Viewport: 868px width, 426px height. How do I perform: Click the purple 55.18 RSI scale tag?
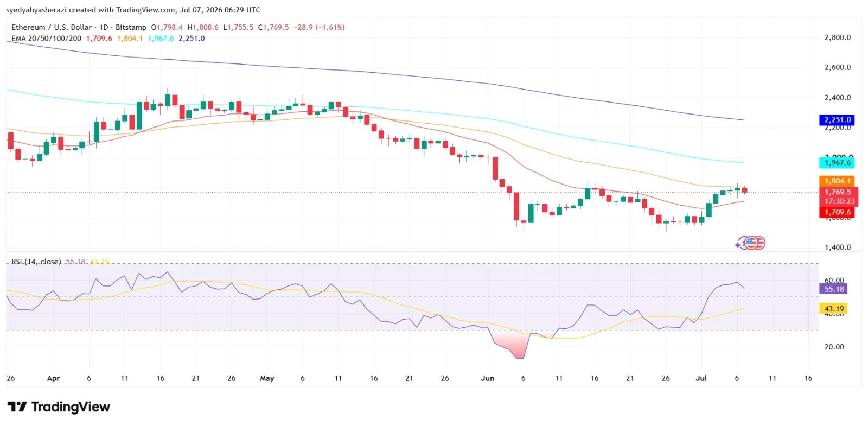[833, 289]
